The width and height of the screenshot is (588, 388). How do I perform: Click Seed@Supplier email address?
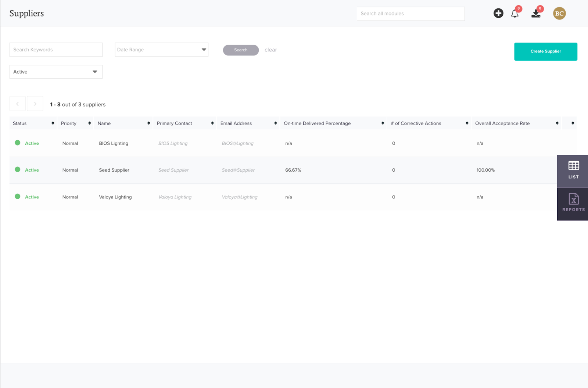coord(238,170)
